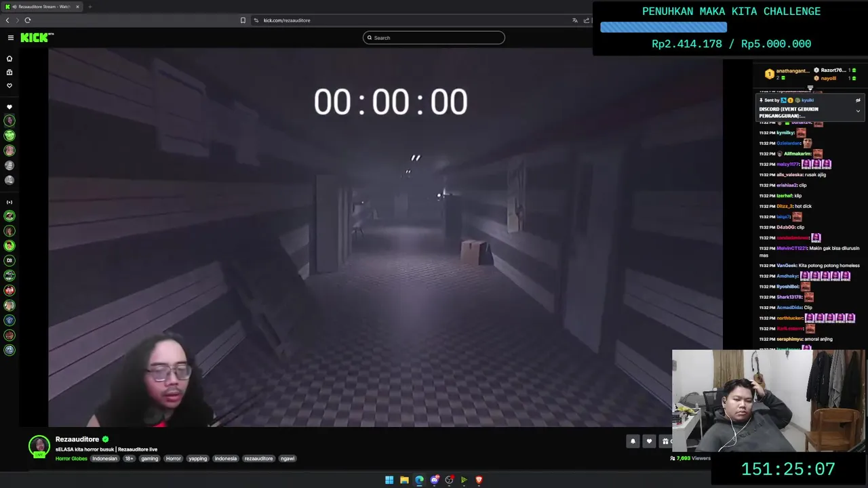Viewport: 868px width, 488px height.
Task: Open File Explorer from the taskbar
Action: point(404,480)
